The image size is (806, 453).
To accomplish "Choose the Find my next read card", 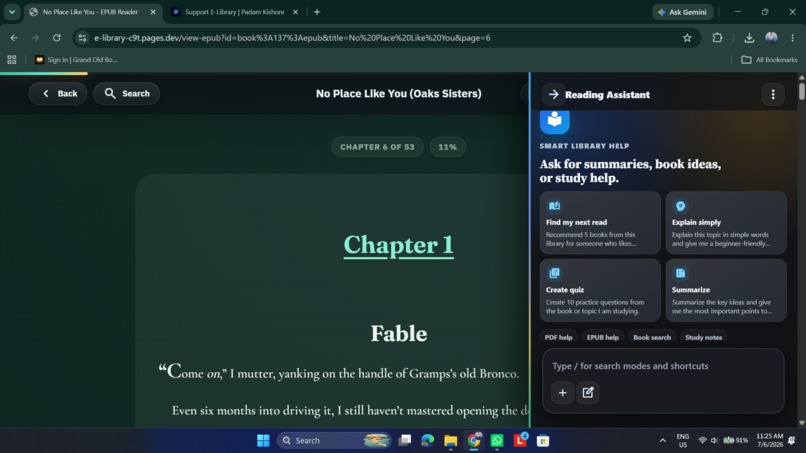I will click(600, 223).
